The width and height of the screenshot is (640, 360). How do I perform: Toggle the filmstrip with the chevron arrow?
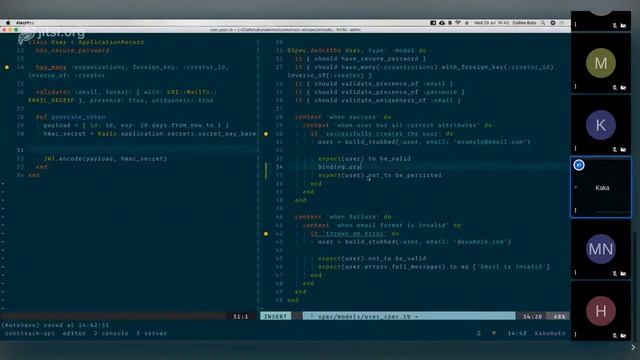pos(633,347)
